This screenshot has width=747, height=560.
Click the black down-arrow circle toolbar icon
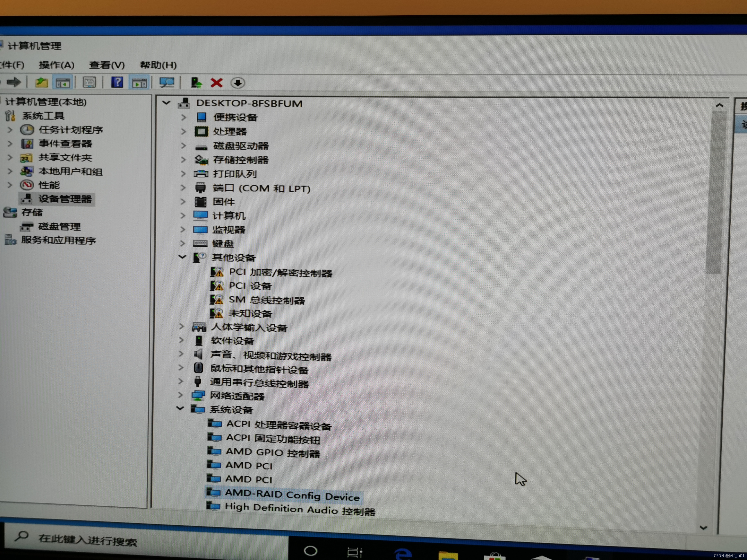coord(238,83)
